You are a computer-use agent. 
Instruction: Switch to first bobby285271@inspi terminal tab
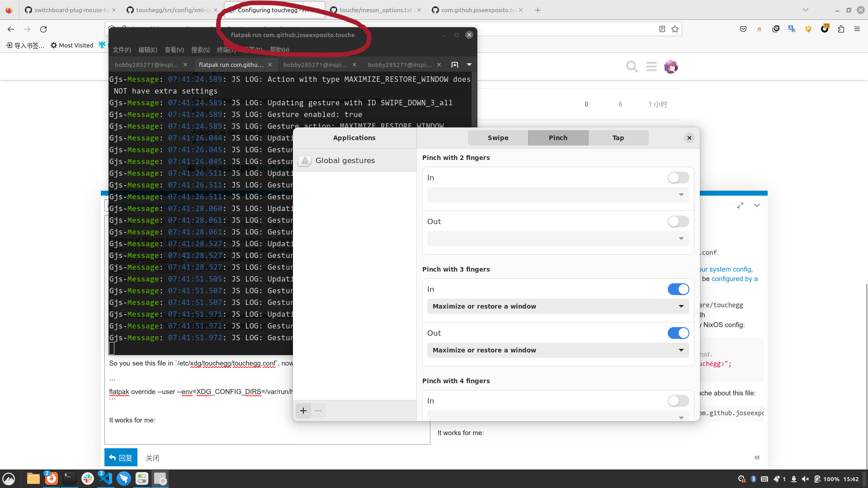pos(146,65)
